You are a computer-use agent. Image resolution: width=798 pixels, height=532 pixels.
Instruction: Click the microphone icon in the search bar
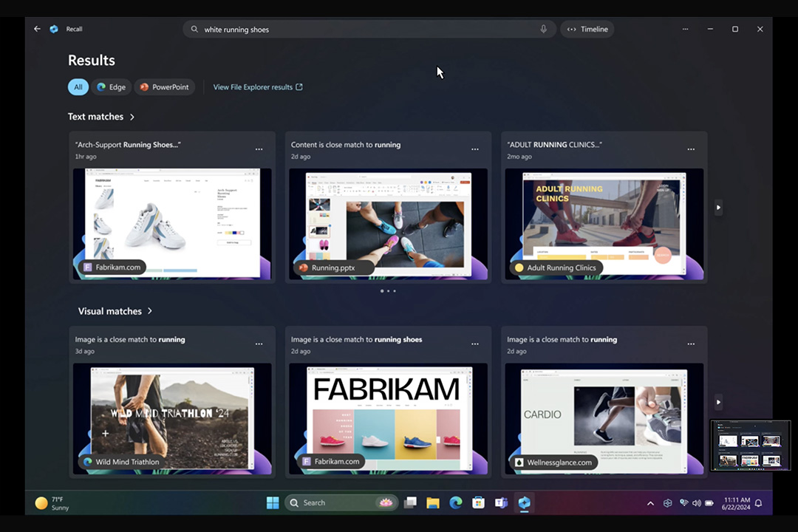point(543,29)
